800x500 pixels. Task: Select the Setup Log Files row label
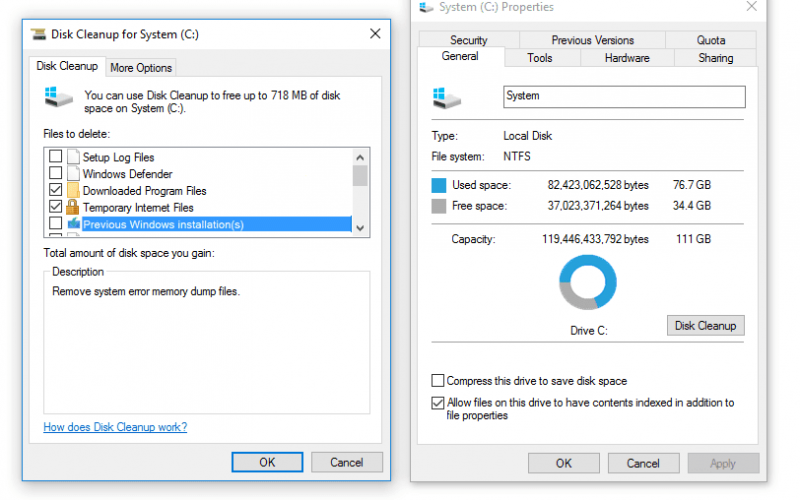click(118, 157)
